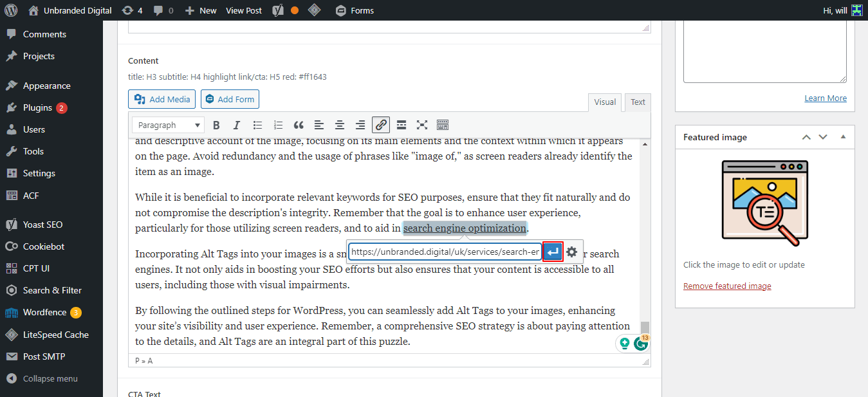The image size is (868, 397).
Task: Apply the link with the blue arrow button
Action: pyautogui.click(x=553, y=252)
